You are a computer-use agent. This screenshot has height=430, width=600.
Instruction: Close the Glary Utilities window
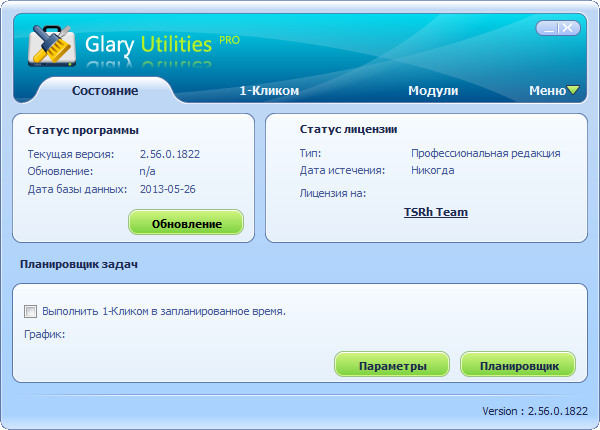[x=568, y=28]
